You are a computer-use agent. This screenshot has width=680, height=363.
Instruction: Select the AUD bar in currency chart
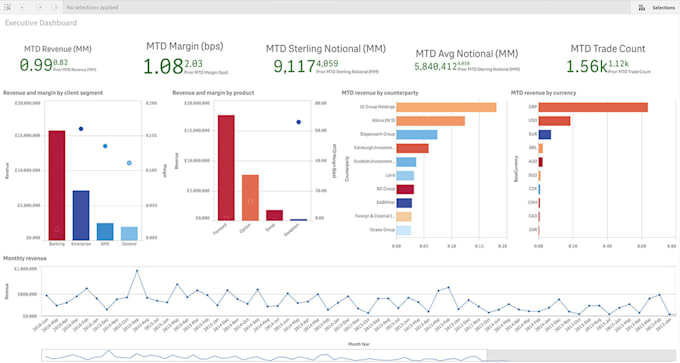tap(540, 162)
